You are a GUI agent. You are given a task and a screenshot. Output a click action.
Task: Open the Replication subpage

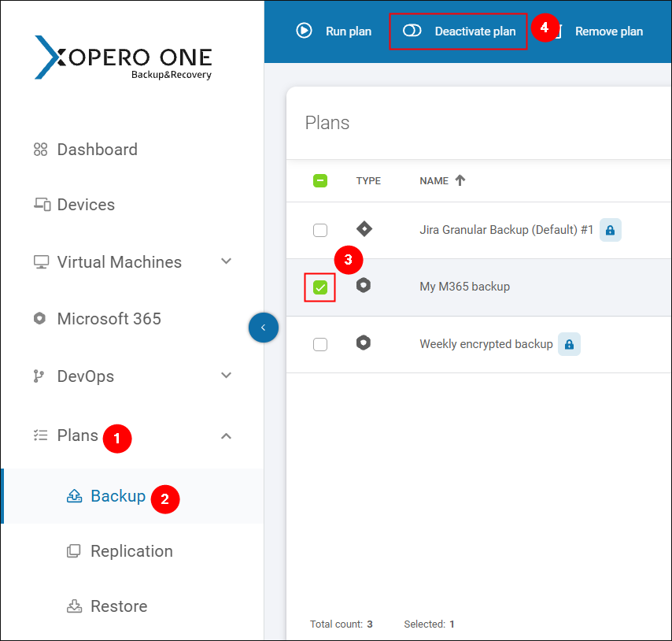click(131, 551)
